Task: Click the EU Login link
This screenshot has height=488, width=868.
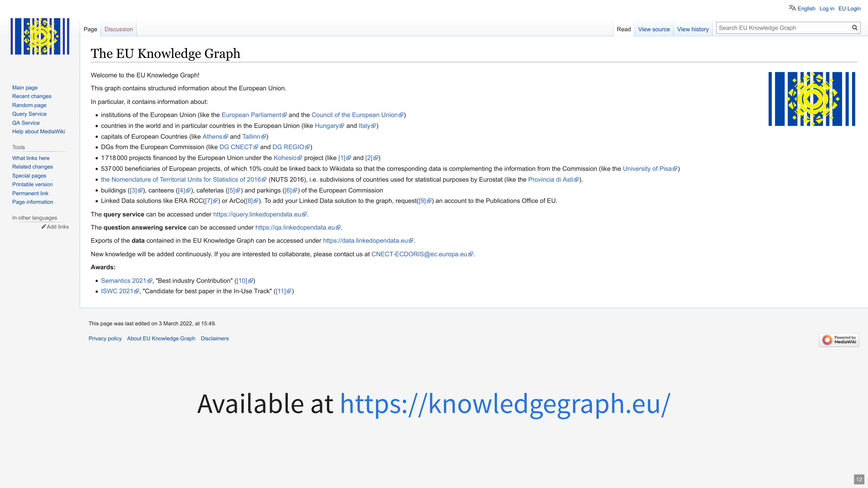Action: click(849, 8)
